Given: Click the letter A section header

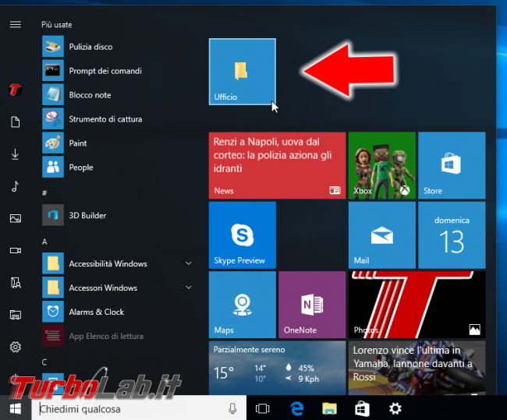Looking at the screenshot, I should click(x=44, y=242).
